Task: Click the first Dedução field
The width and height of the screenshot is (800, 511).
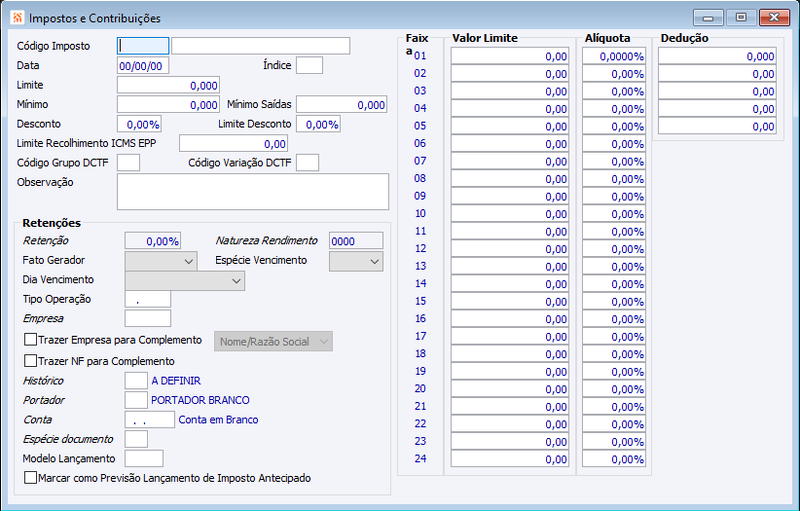Action: coord(717,56)
